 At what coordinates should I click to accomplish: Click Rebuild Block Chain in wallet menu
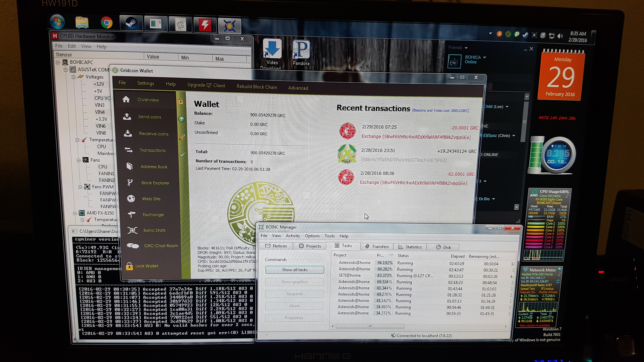tap(257, 87)
